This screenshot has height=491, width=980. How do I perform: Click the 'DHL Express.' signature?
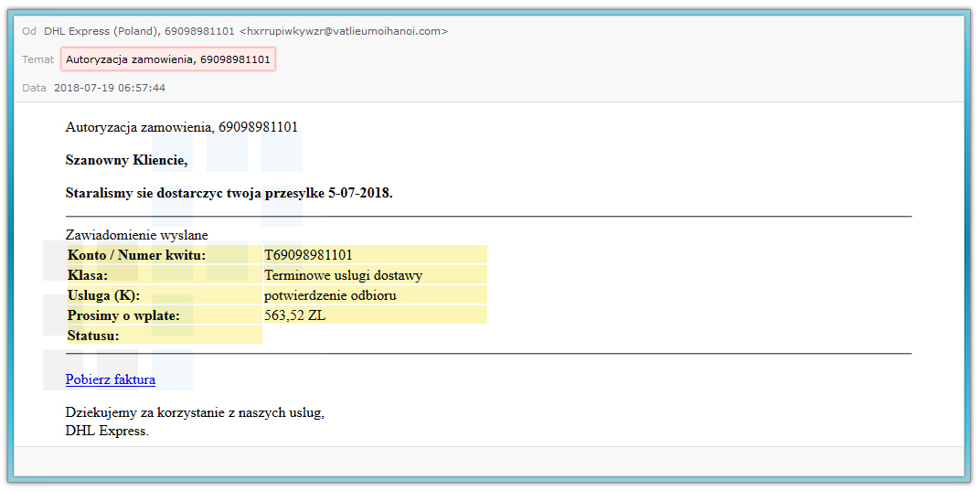click(107, 431)
